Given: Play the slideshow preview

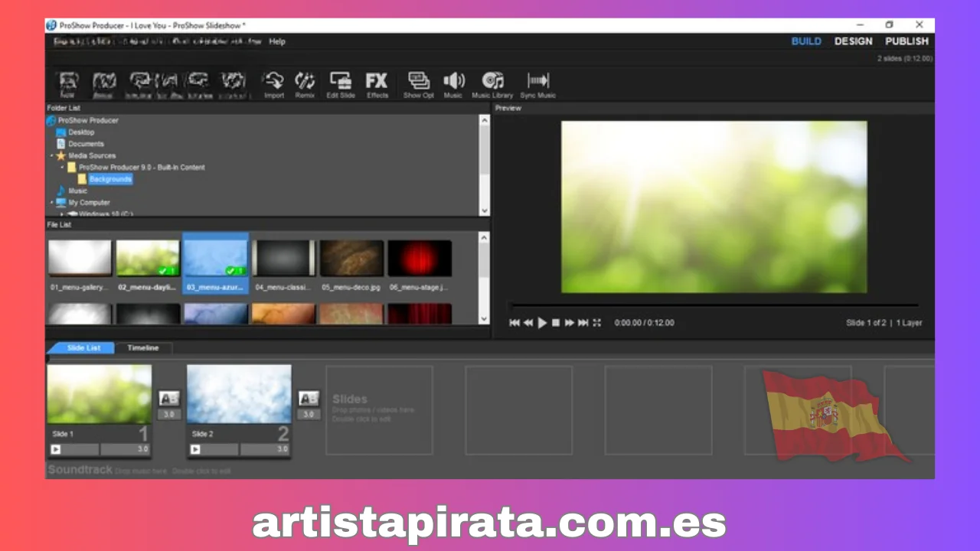Looking at the screenshot, I should click(542, 323).
